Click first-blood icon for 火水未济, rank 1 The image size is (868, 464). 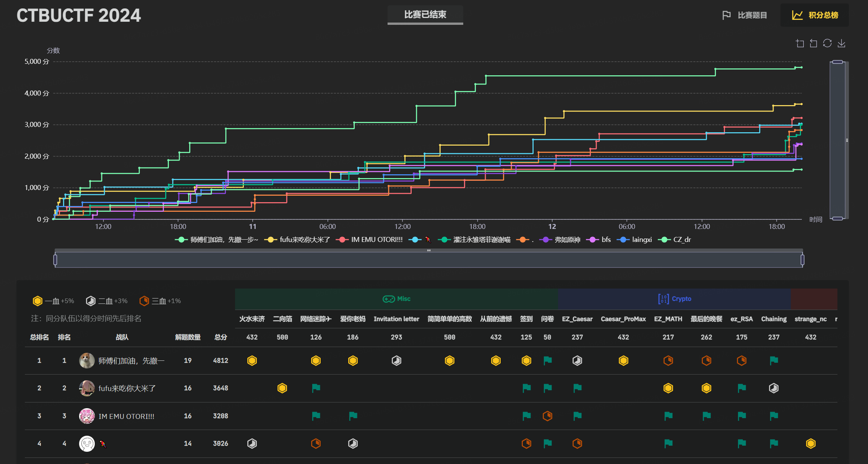(x=252, y=360)
